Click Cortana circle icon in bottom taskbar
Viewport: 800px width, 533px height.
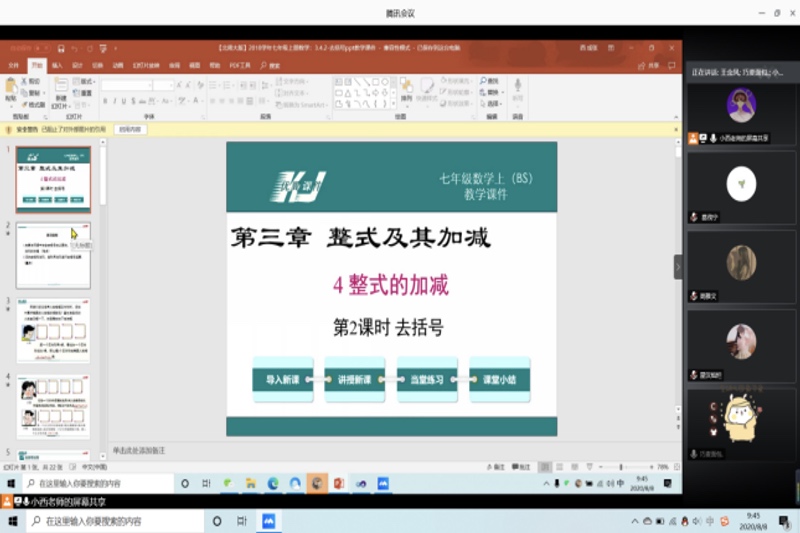click(217, 521)
